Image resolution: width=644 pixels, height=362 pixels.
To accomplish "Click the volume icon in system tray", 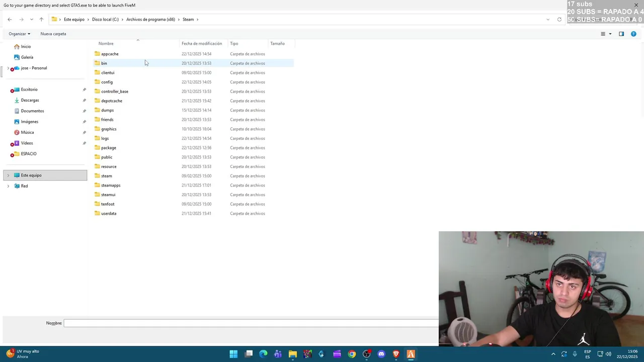I will [x=608, y=354].
